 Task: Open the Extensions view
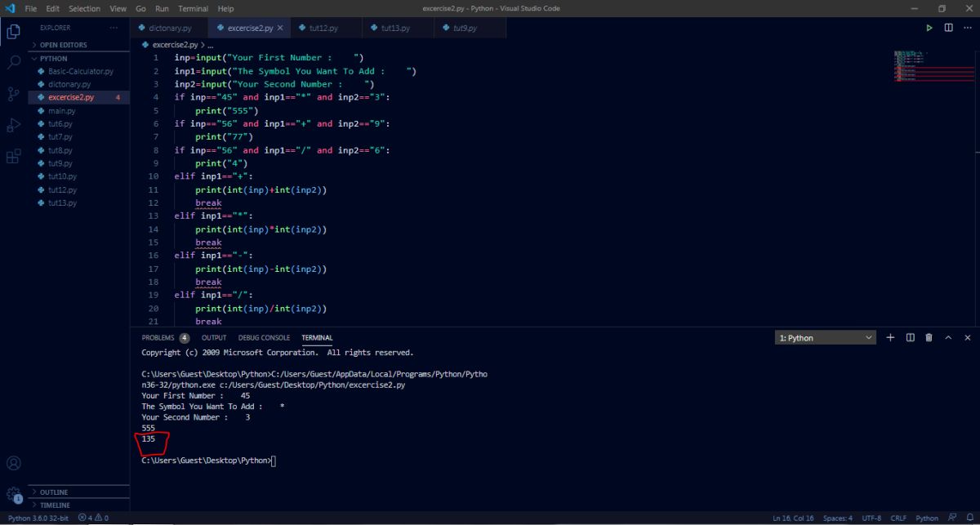pos(13,156)
